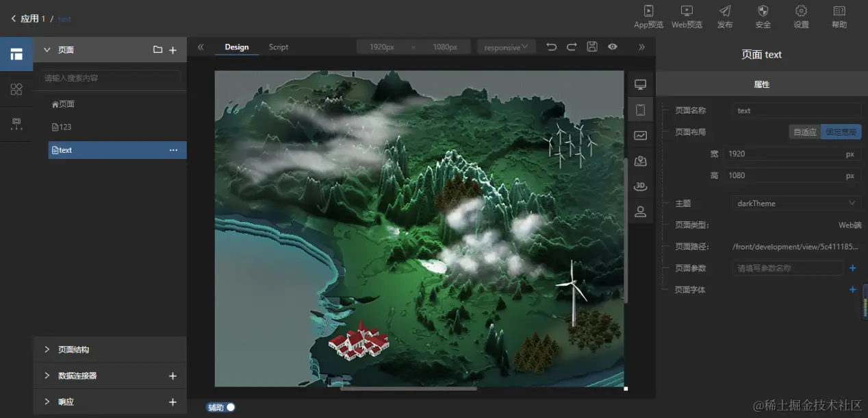Viewport: 868px width, 418px height.
Task: Select the 3D component icon
Action: pos(641,186)
